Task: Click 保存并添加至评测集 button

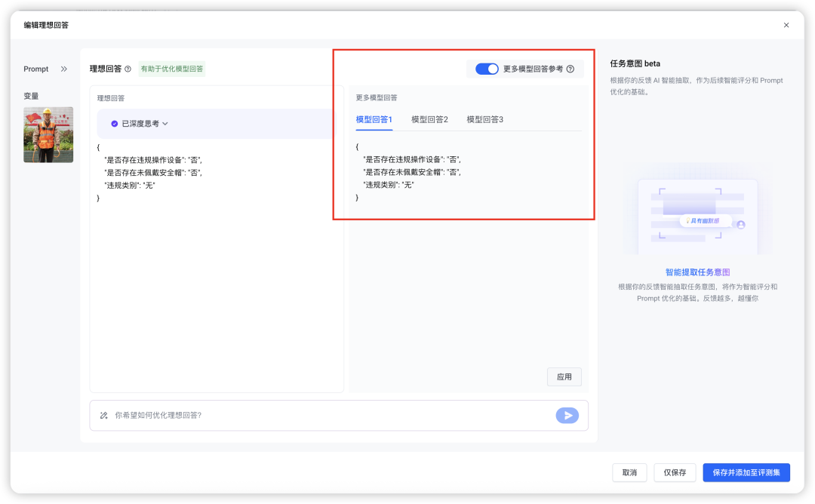Action: [746, 472]
